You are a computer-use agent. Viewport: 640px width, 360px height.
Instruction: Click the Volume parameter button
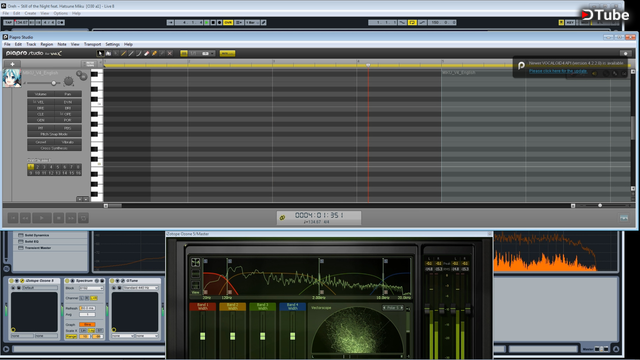coord(41,94)
